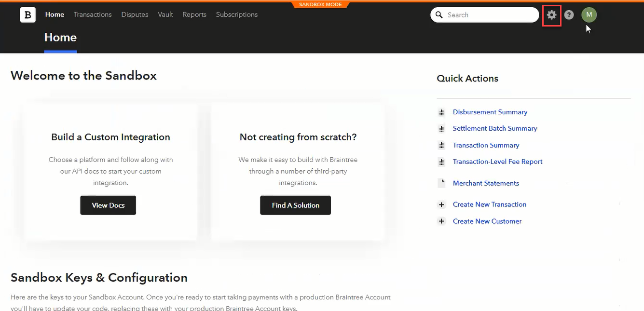The image size is (644, 311).
Task: Click Create New Customer link
Action: 487,221
